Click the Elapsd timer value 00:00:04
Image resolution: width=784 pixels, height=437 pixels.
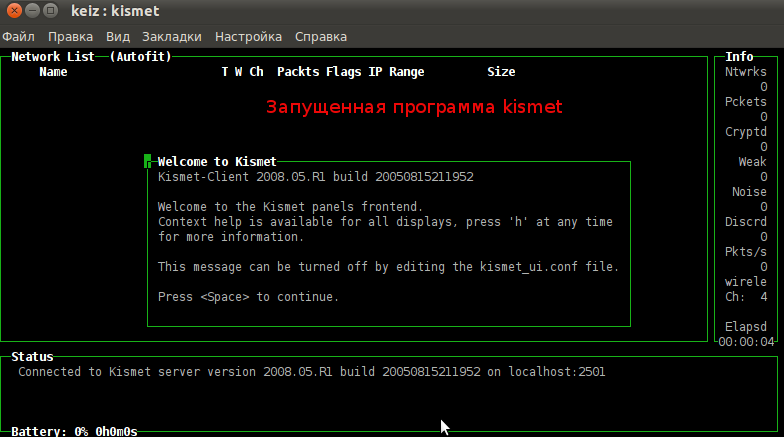click(746, 342)
